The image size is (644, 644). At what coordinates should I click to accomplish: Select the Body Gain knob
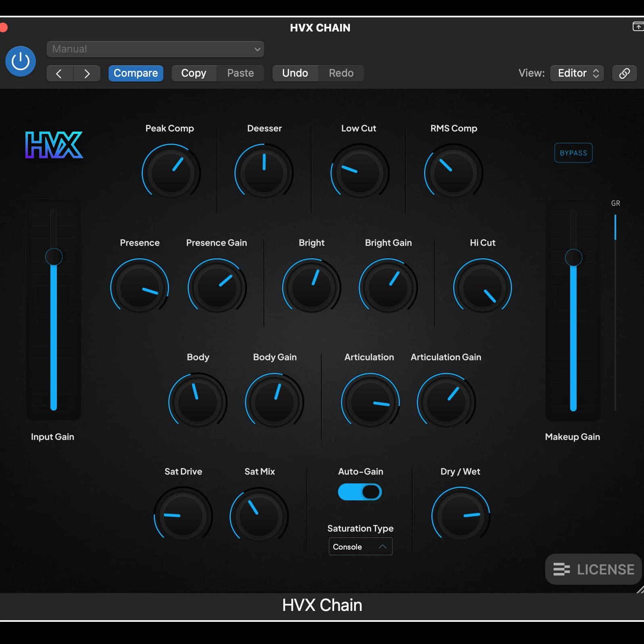point(274,402)
